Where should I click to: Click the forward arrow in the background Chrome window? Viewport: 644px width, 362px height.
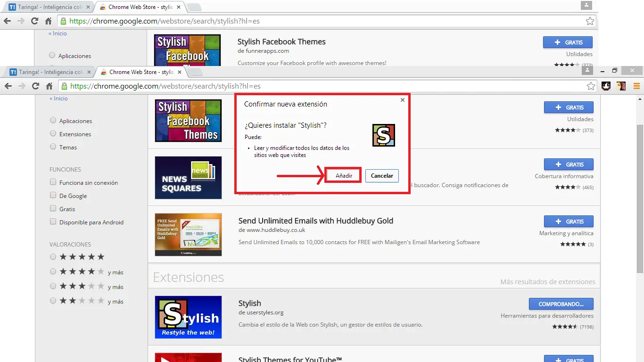point(21,21)
